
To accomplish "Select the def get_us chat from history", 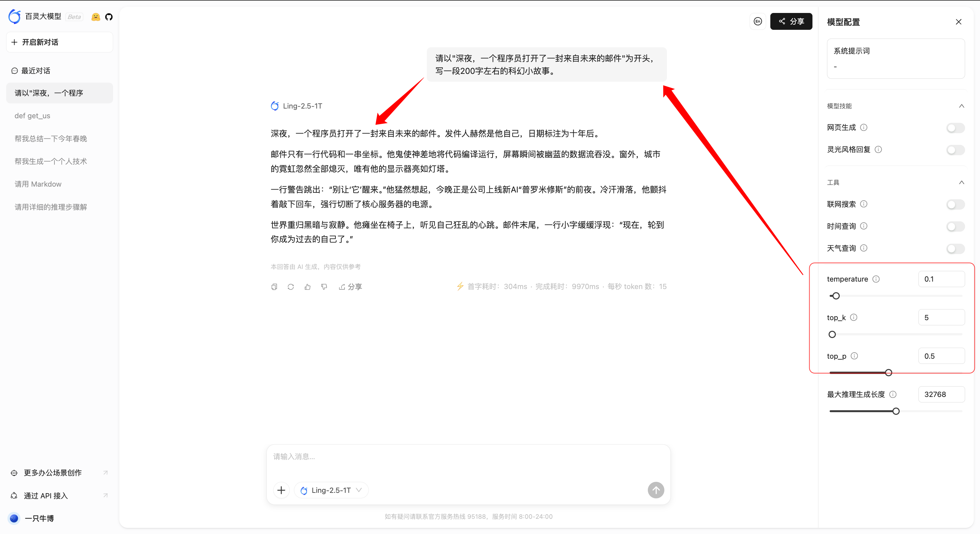I will coord(32,116).
